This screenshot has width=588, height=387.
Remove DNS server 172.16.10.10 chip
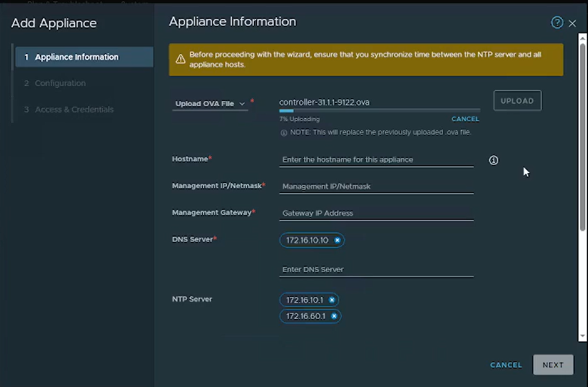point(337,240)
